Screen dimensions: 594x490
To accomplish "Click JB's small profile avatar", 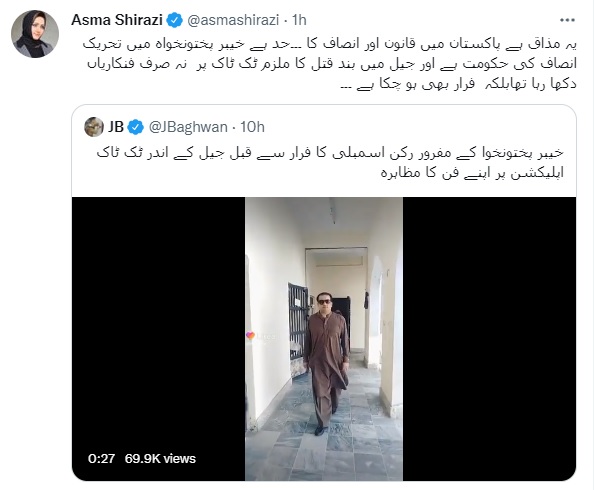I will click(94, 127).
